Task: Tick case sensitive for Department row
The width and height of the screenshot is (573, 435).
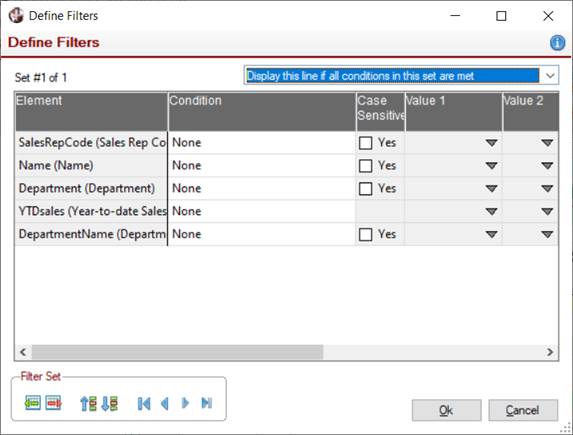Action: 365,189
